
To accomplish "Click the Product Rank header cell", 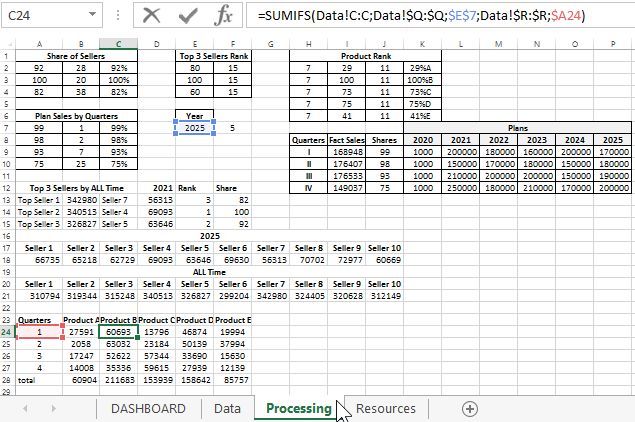I will pos(365,56).
